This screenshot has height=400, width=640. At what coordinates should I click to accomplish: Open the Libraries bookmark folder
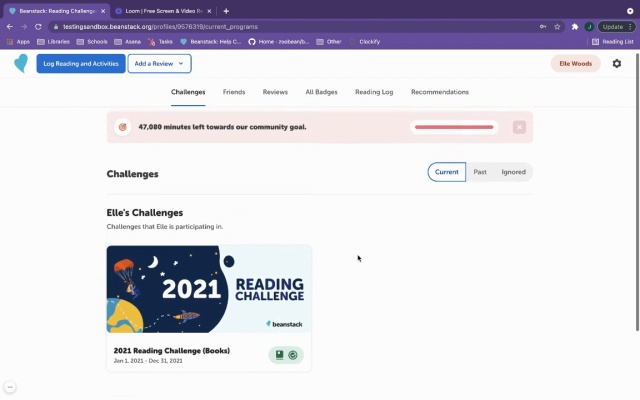53,42
